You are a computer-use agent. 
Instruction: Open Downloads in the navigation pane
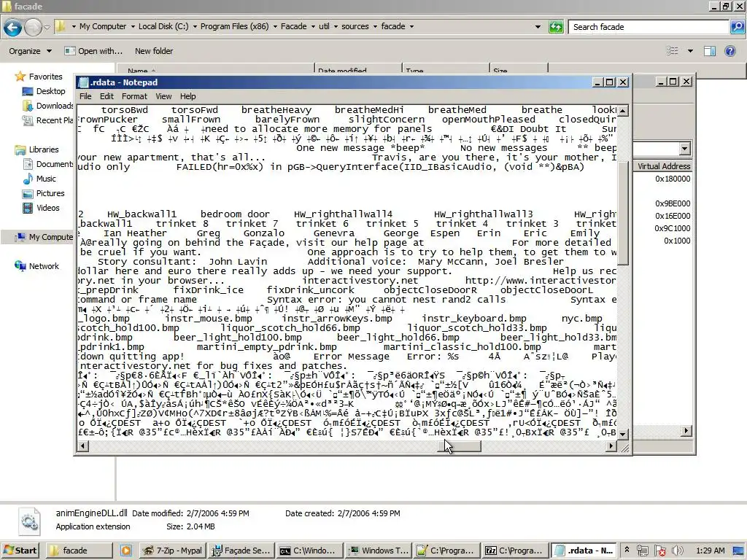[x=47, y=106]
